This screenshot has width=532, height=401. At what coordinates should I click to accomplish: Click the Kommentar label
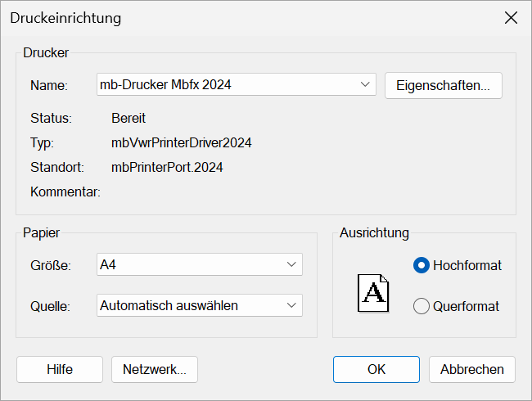coord(65,191)
